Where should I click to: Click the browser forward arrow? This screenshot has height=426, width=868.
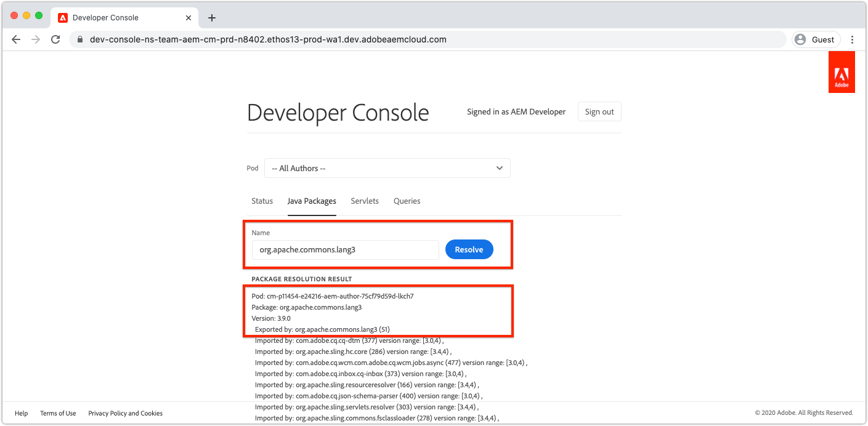click(x=36, y=39)
